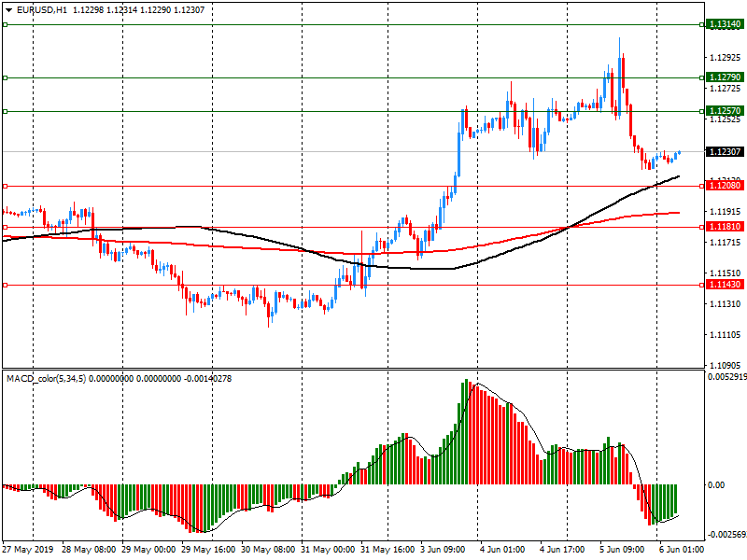Select the 1.12790 green level price label
The height and width of the screenshot is (560, 747).
point(725,77)
